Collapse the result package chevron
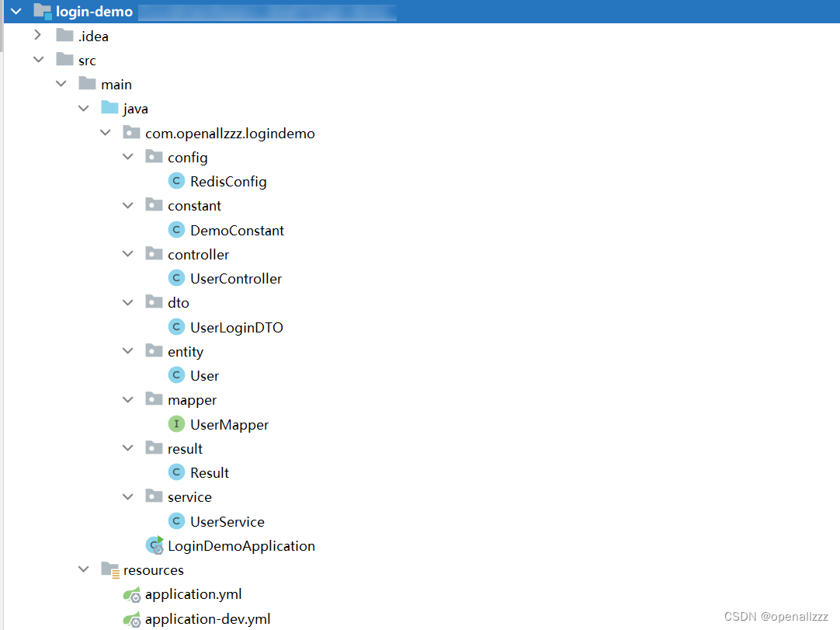 128,447
